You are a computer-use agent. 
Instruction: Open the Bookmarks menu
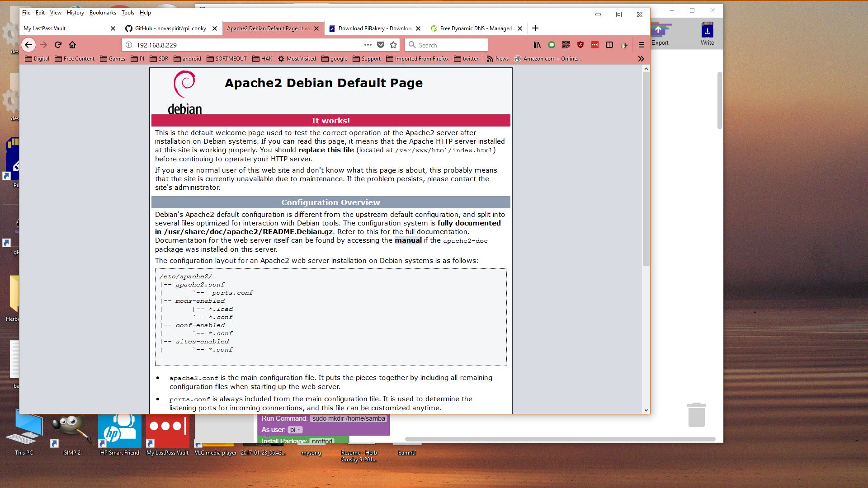coord(103,13)
